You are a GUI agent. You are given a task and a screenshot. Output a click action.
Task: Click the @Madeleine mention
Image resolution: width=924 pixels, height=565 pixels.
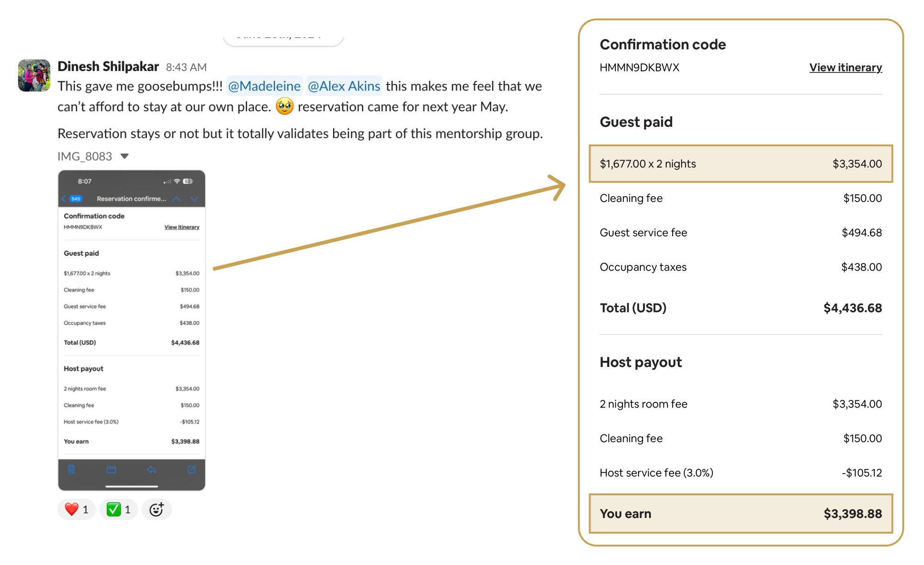264,86
